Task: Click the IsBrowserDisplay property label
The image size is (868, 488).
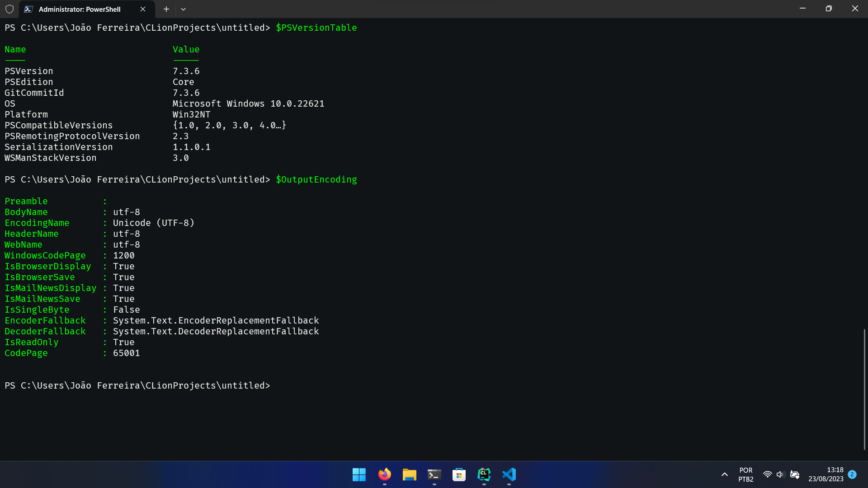Action: (48, 266)
